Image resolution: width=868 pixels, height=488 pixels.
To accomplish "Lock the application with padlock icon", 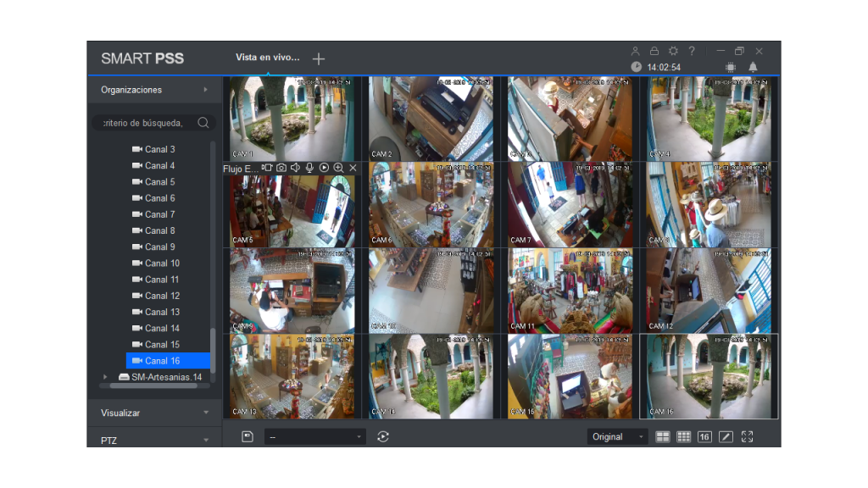I will (654, 51).
